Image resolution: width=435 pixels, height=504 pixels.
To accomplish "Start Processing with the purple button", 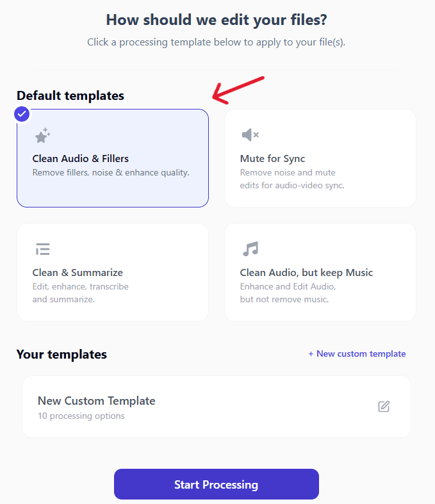I will point(217,484).
